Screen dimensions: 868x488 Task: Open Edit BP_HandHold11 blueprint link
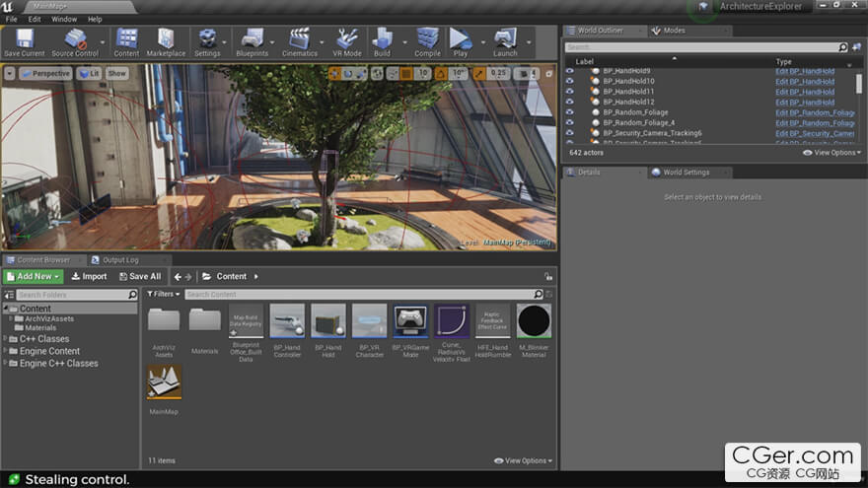[x=804, y=92]
